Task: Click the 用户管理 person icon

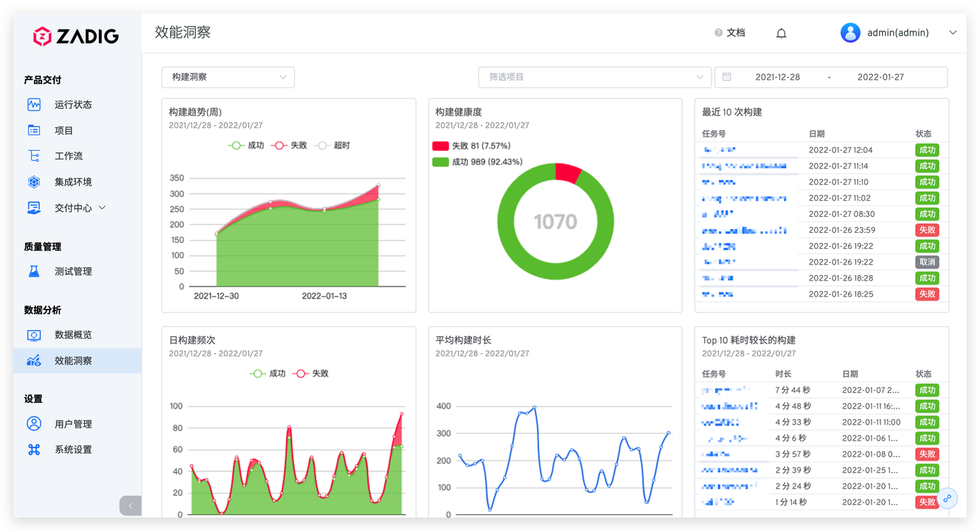Action: point(34,424)
